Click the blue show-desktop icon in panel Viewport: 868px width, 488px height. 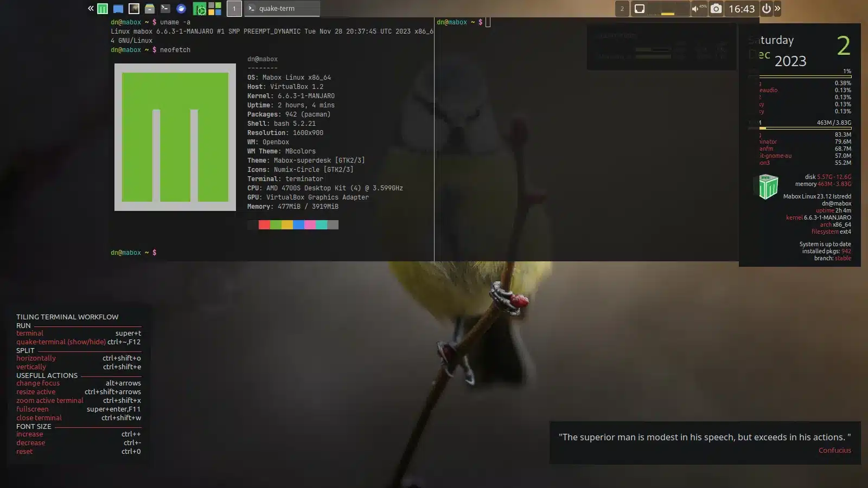pos(118,9)
